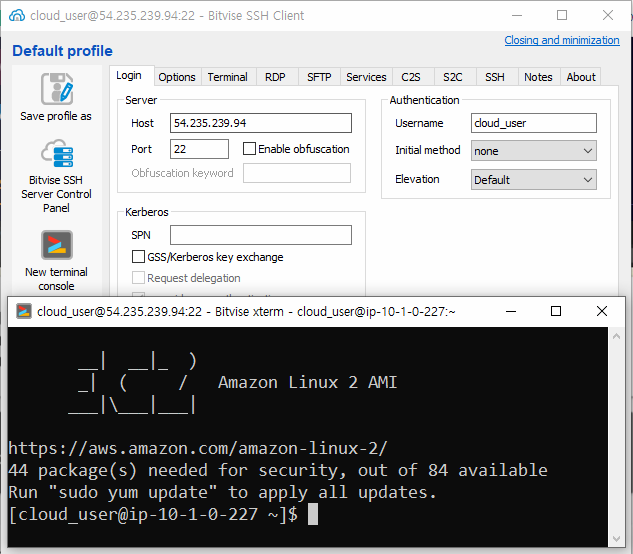633x554 pixels.
Task: Toggle the disabled Request delegation checkbox
Action: point(138,278)
